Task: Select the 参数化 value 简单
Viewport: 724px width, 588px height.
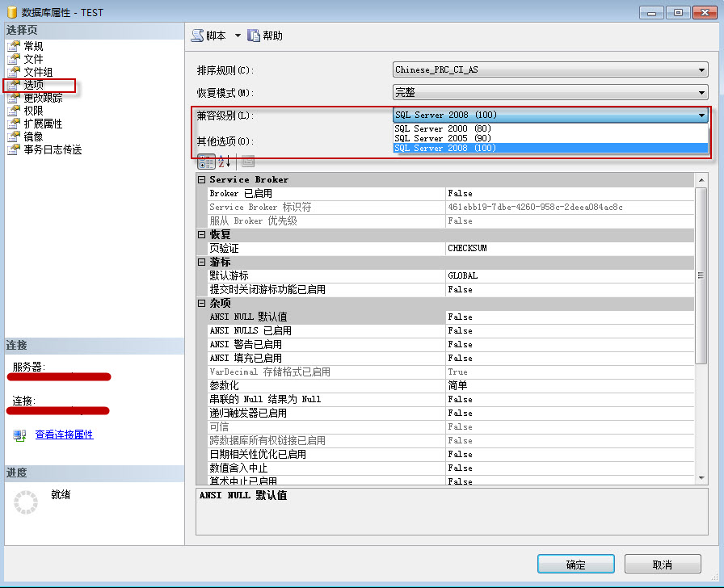Action: (570, 385)
